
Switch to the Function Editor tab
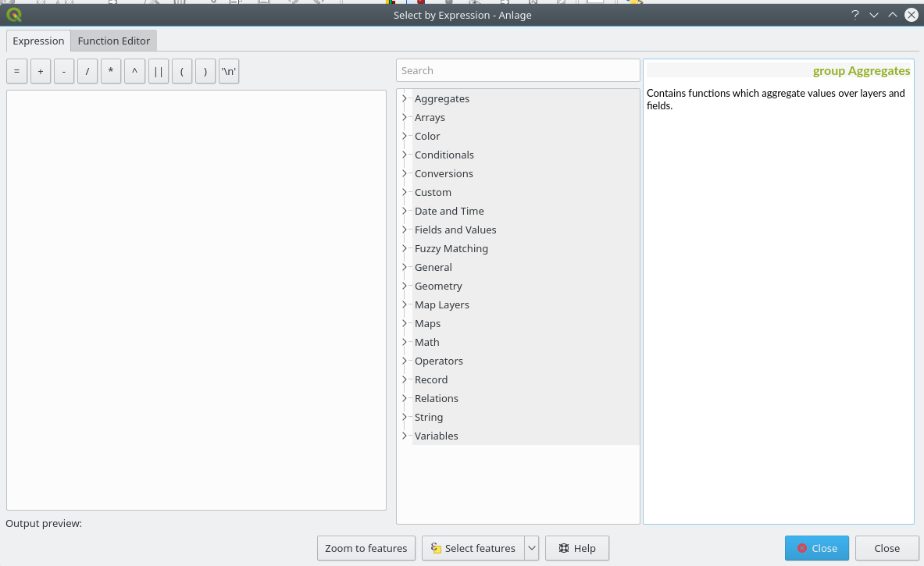[x=114, y=41]
